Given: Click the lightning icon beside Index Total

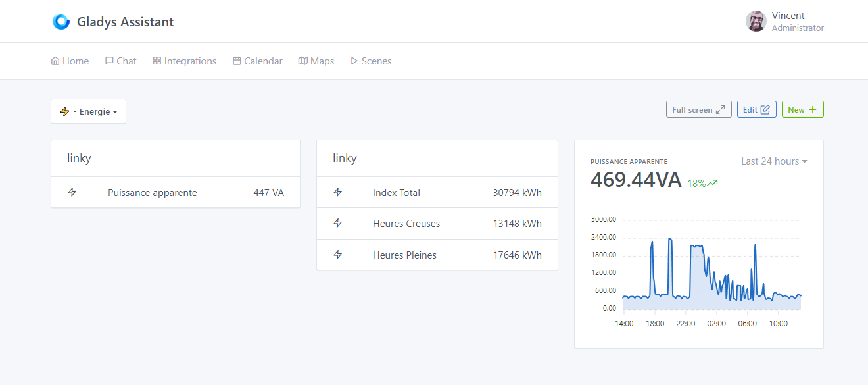Looking at the screenshot, I should tap(338, 192).
